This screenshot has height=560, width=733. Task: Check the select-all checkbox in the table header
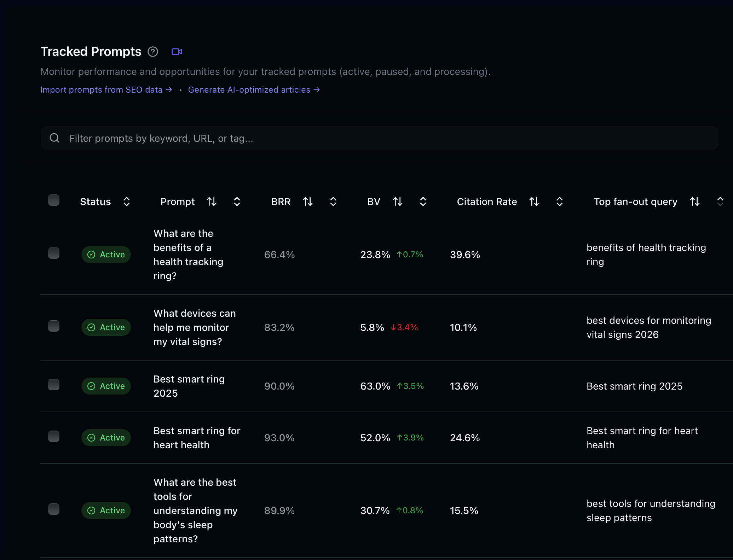pos(54,200)
